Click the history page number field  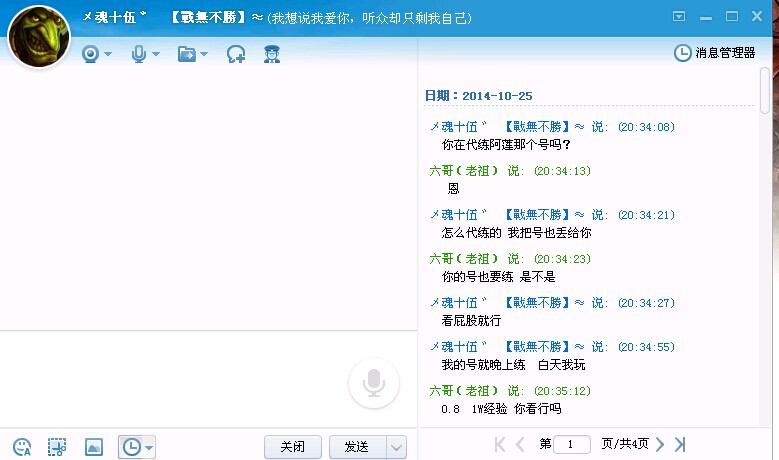(x=572, y=444)
